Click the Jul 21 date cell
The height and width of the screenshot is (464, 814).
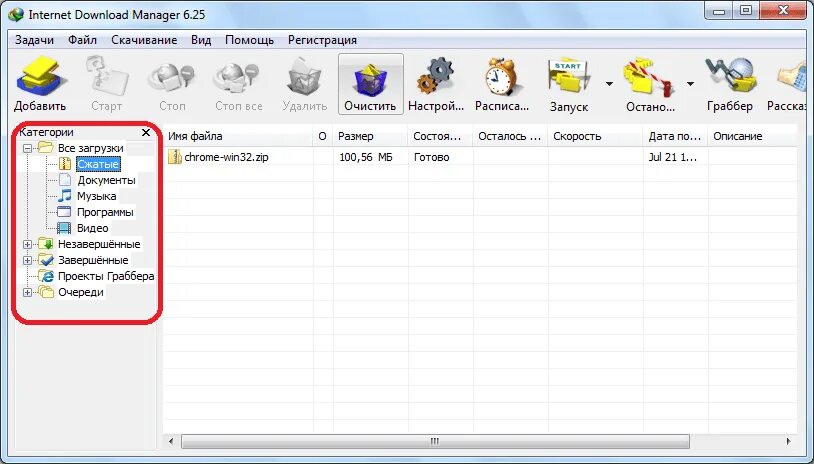click(672, 157)
